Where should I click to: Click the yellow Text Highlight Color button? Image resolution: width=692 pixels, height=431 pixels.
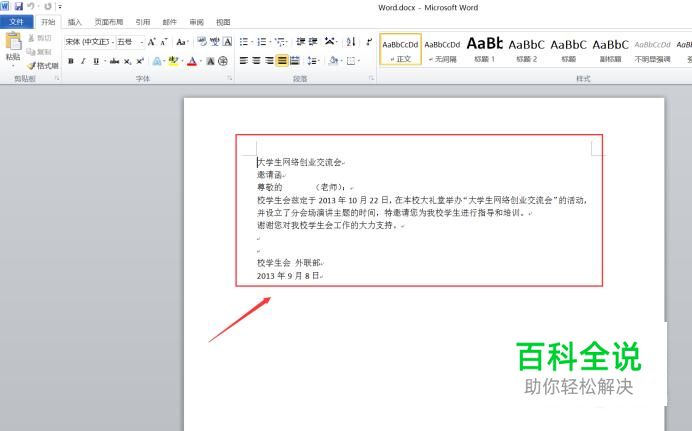[x=173, y=61]
